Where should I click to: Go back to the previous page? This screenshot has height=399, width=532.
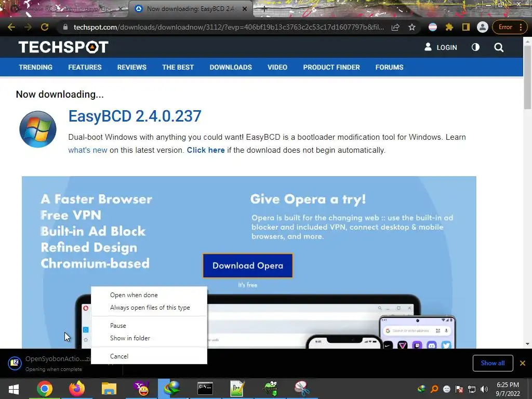point(11,27)
